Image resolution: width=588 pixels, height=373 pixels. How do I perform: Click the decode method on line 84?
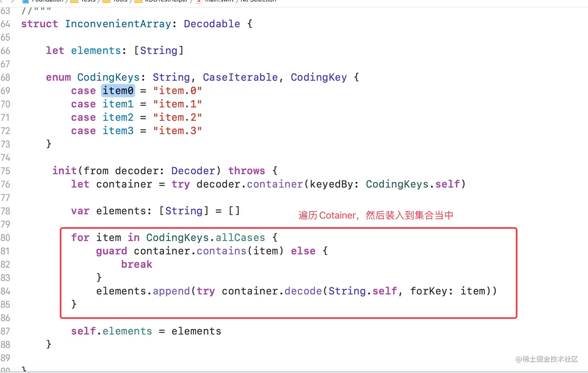(303, 291)
